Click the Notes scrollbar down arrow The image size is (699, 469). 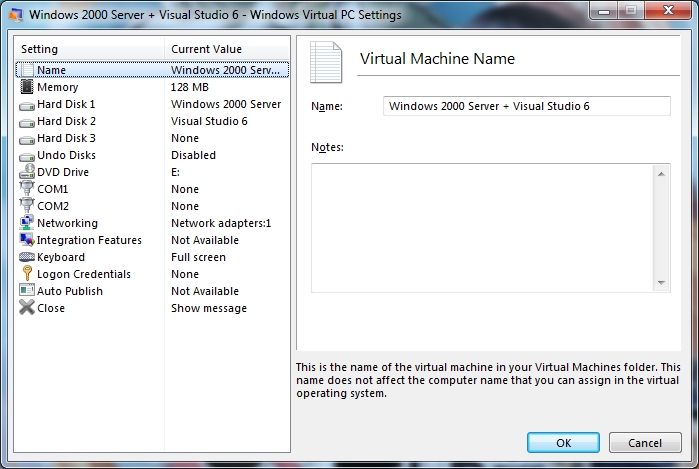coord(662,283)
